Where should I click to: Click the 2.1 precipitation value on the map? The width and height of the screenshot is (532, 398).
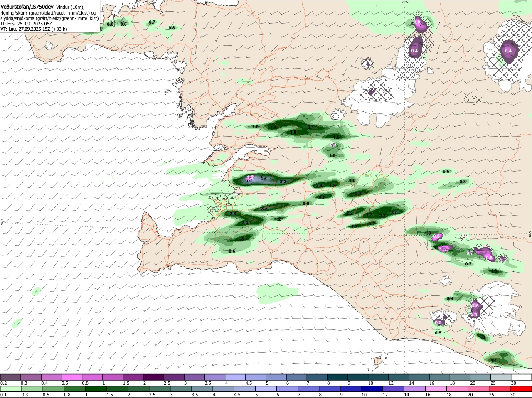[311, 127]
